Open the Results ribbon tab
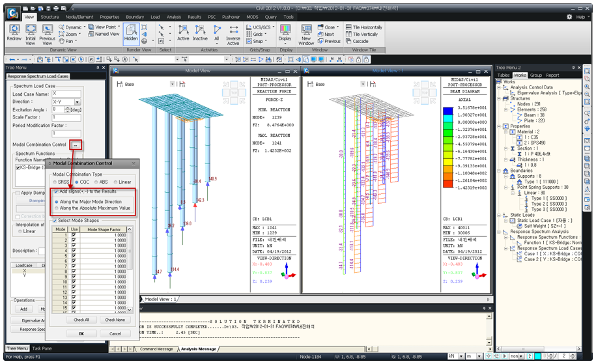The height and width of the screenshot is (364, 596). pyautogui.click(x=194, y=17)
